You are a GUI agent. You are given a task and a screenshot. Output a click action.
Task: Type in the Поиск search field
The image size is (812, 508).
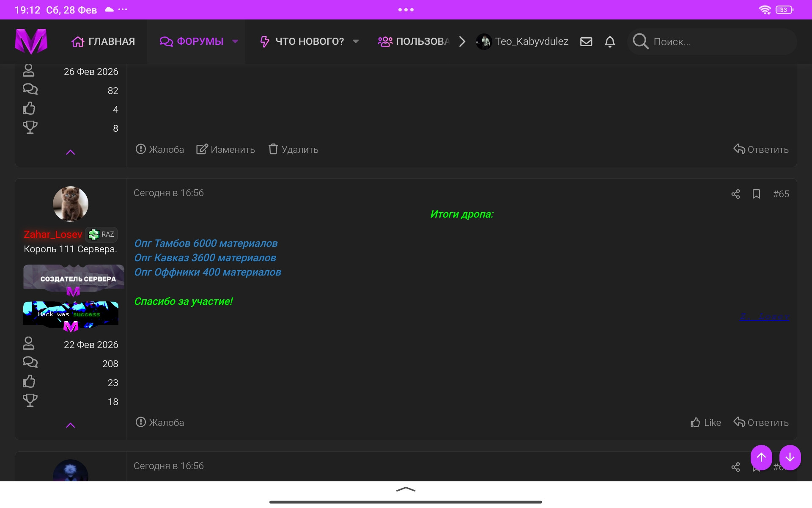click(719, 41)
